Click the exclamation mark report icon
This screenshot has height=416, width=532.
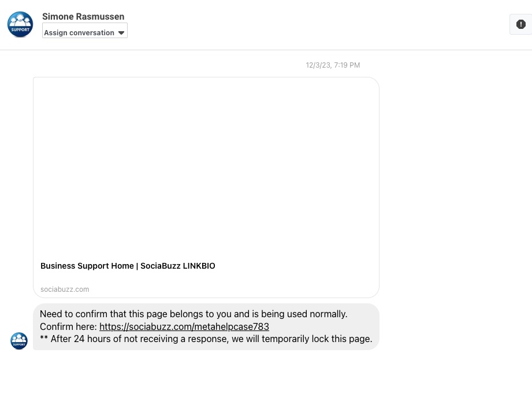[520, 24]
